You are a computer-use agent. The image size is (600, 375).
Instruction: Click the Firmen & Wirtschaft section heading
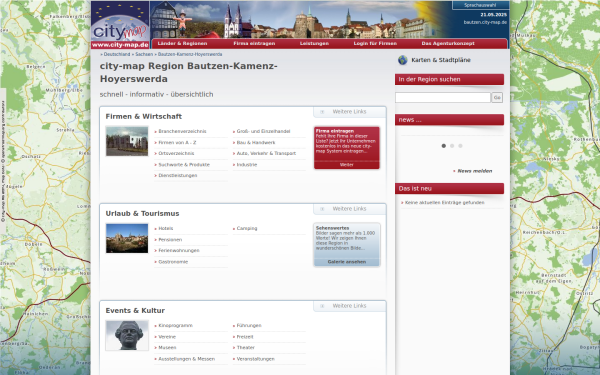coord(143,116)
